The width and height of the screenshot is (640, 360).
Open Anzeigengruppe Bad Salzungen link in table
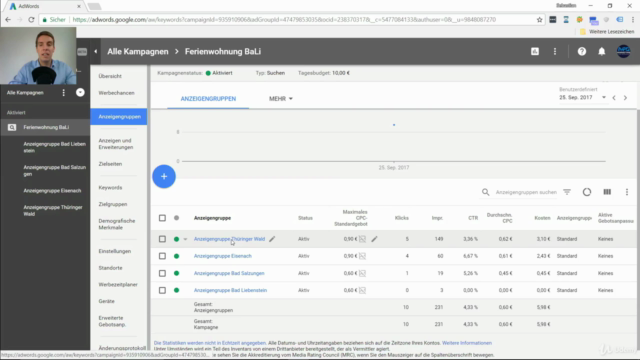[229, 273]
